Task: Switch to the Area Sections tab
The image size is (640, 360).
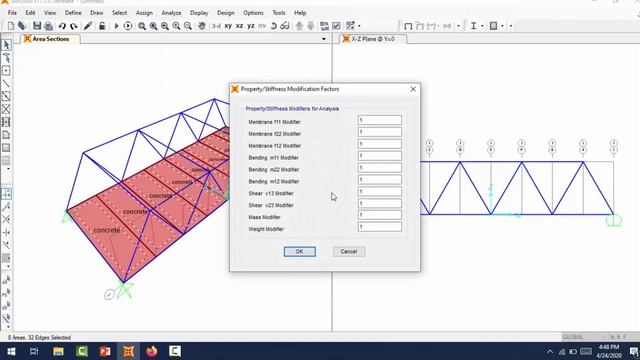Action: pos(51,39)
